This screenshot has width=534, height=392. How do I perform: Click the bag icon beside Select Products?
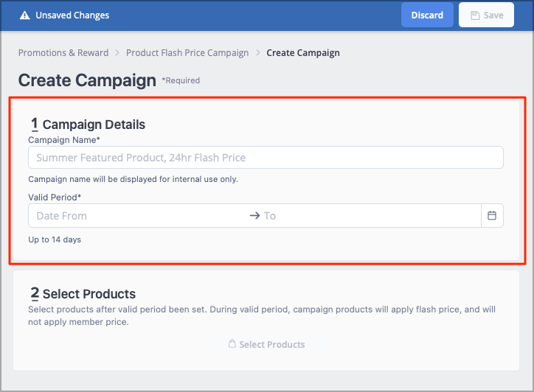point(232,343)
